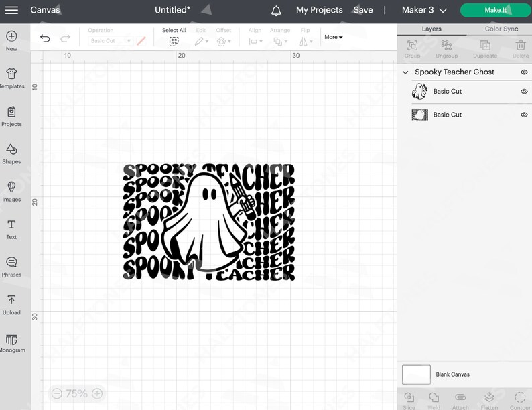Screen dimensions: 532x410
Task: Open My Projects link
Action: 320,10
